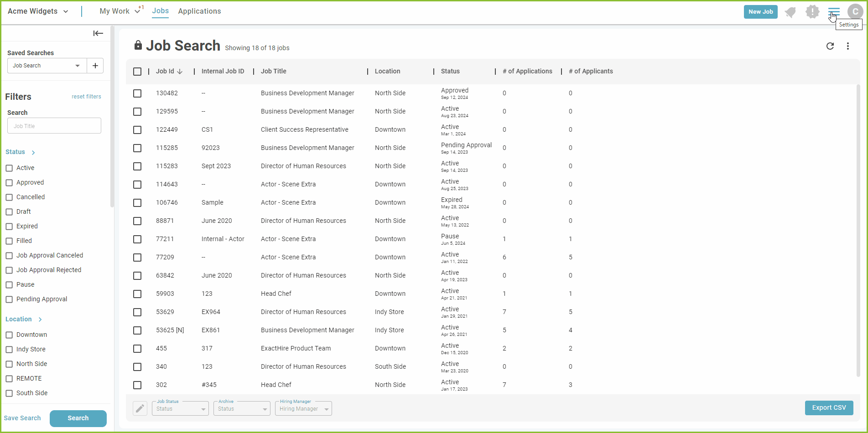
Task: Create a New Job
Action: point(760,12)
